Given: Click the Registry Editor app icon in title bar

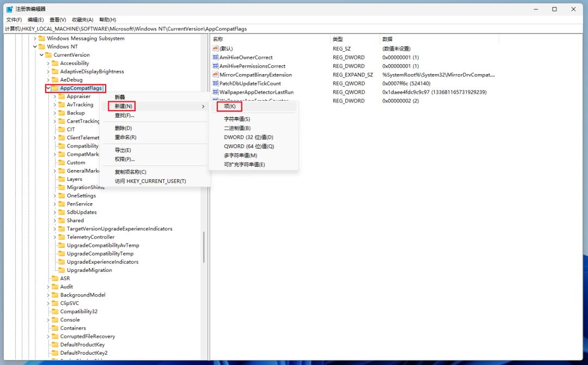Looking at the screenshot, I should pos(10,9).
